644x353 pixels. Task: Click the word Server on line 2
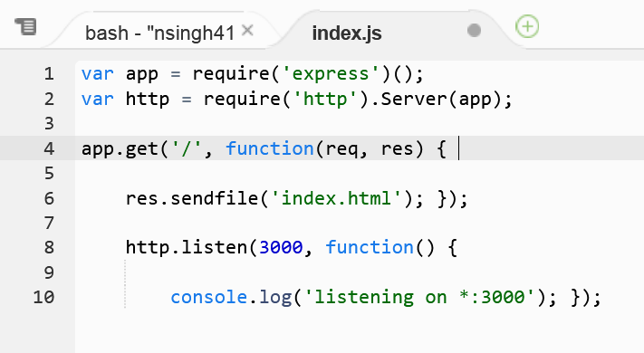[414, 100]
